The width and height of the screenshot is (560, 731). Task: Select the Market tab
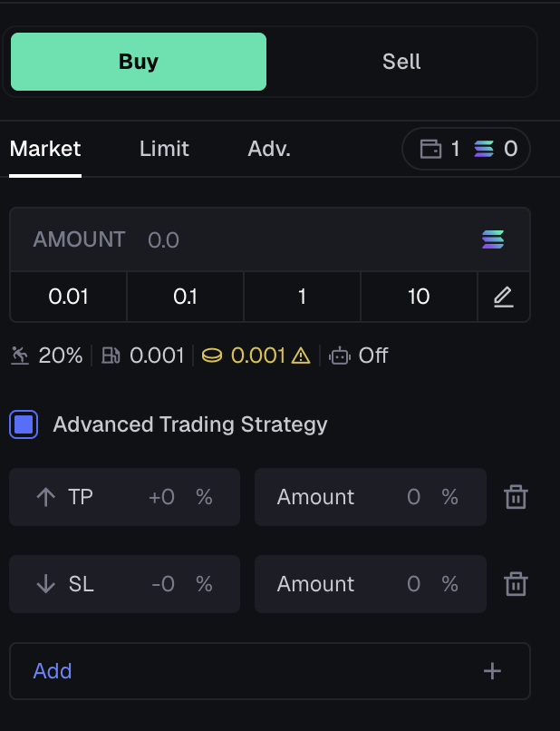45,149
